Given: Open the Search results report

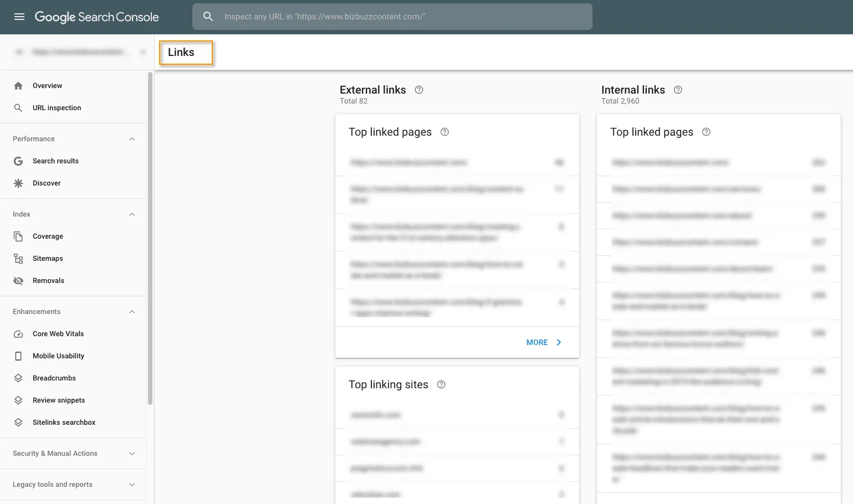Looking at the screenshot, I should tap(55, 161).
